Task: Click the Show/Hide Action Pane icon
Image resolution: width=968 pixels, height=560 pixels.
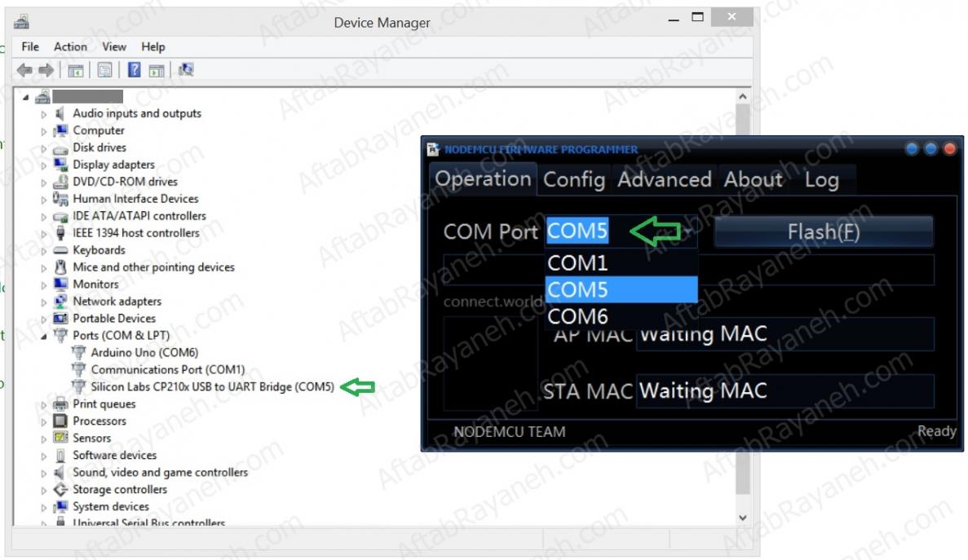Action: (x=157, y=70)
